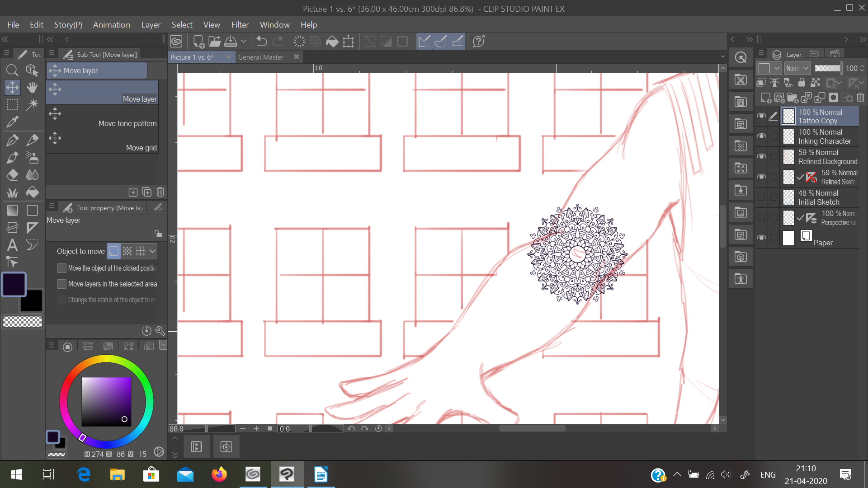
Task: Open the Save button dropdown arrow
Action: pos(243,42)
